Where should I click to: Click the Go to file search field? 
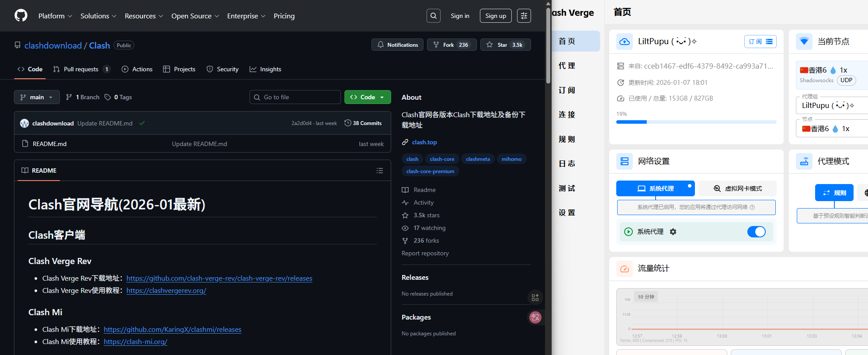(x=295, y=97)
